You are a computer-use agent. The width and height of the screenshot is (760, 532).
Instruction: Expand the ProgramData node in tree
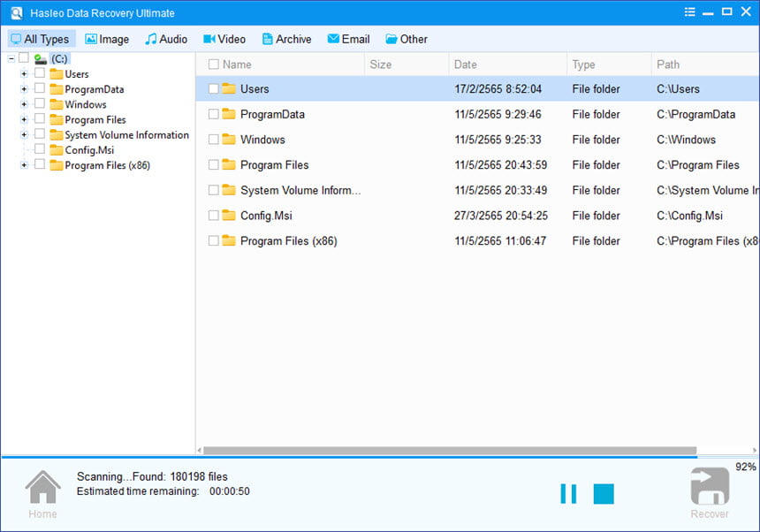(x=24, y=89)
